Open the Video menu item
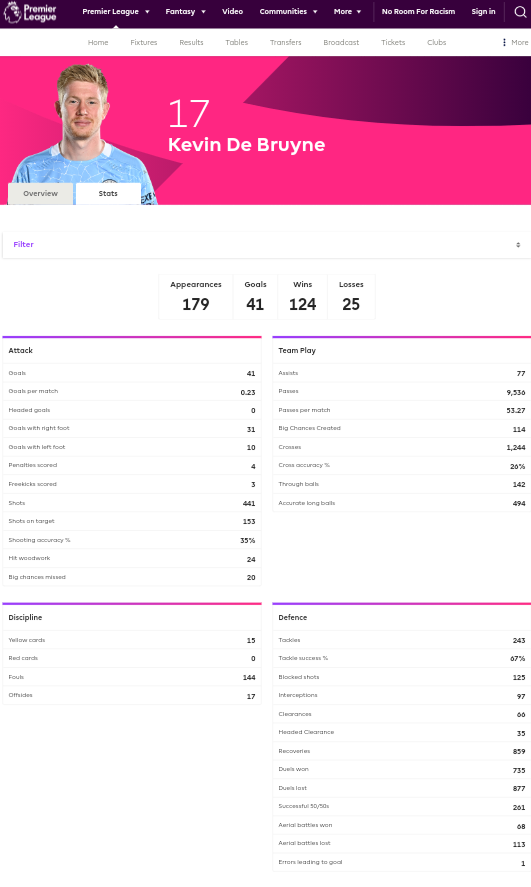531x887 pixels. point(232,12)
